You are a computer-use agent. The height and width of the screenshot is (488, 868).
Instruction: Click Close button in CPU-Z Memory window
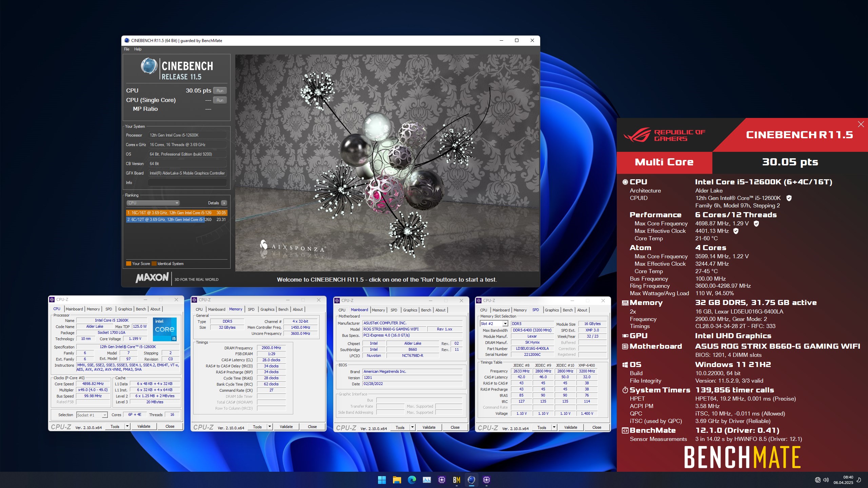click(x=312, y=427)
